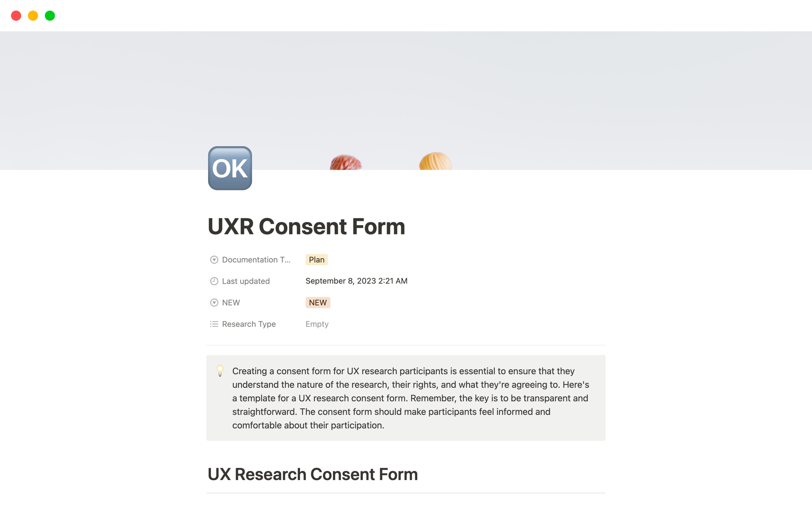The width and height of the screenshot is (812, 508).
Task: Click the UX Research Consent Form heading
Action: tap(312, 474)
